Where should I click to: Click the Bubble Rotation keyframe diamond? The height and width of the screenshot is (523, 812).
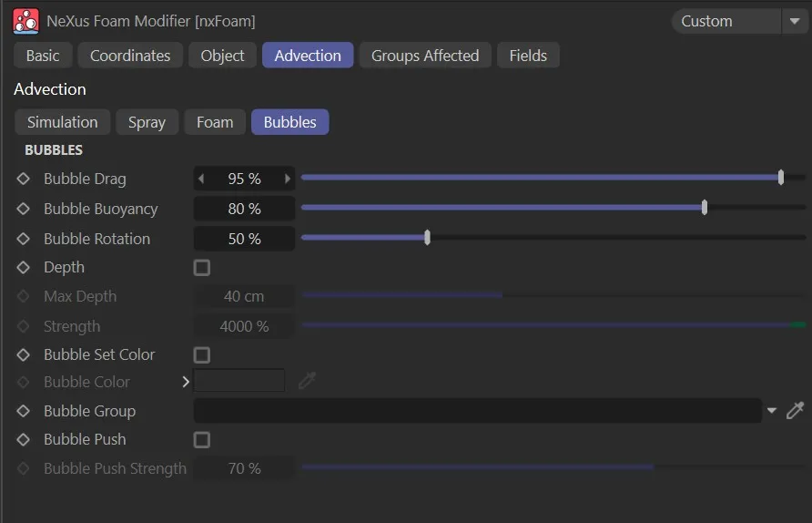pyautogui.click(x=24, y=239)
